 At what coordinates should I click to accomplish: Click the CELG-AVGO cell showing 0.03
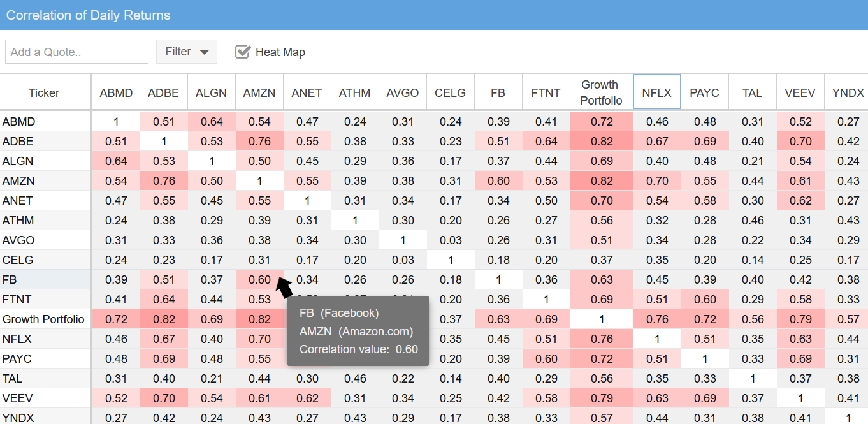pyautogui.click(x=402, y=260)
